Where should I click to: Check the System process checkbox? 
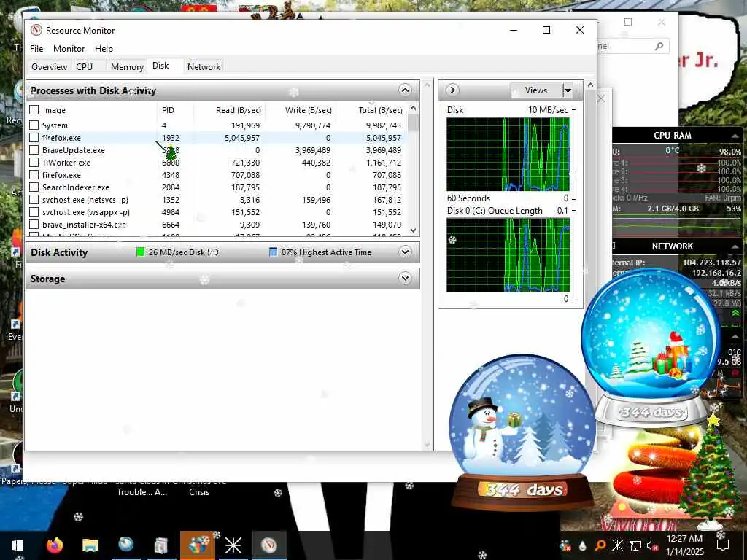pos(34,125)
